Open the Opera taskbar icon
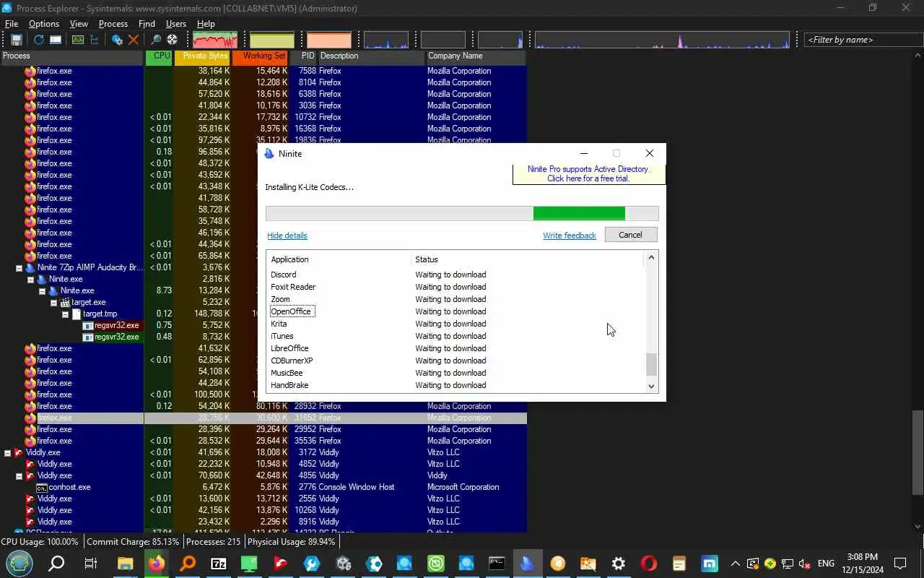The height and width of the screenshot is (578, 924). click(x=648, y=564)
